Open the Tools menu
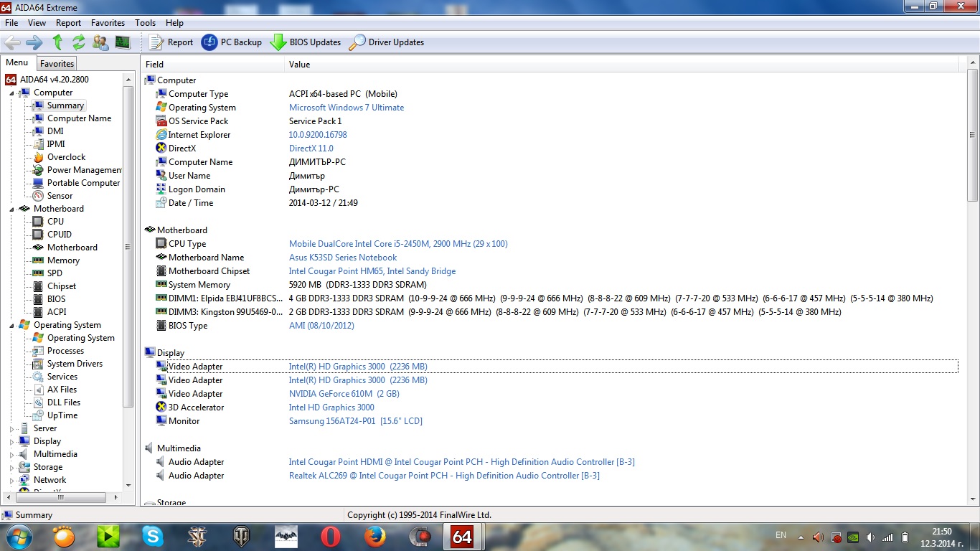Viewport: 980px width, 551px height. 145,23
